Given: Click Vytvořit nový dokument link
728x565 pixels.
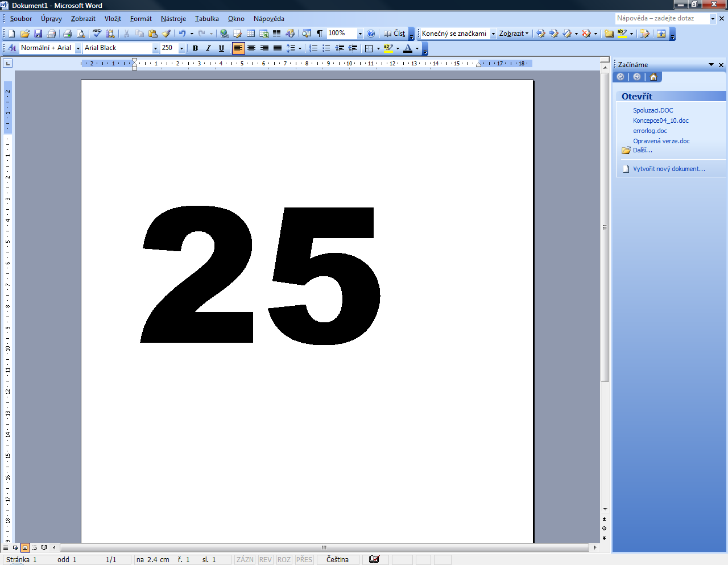Looking at the screenshot, I should pos(669,169).
